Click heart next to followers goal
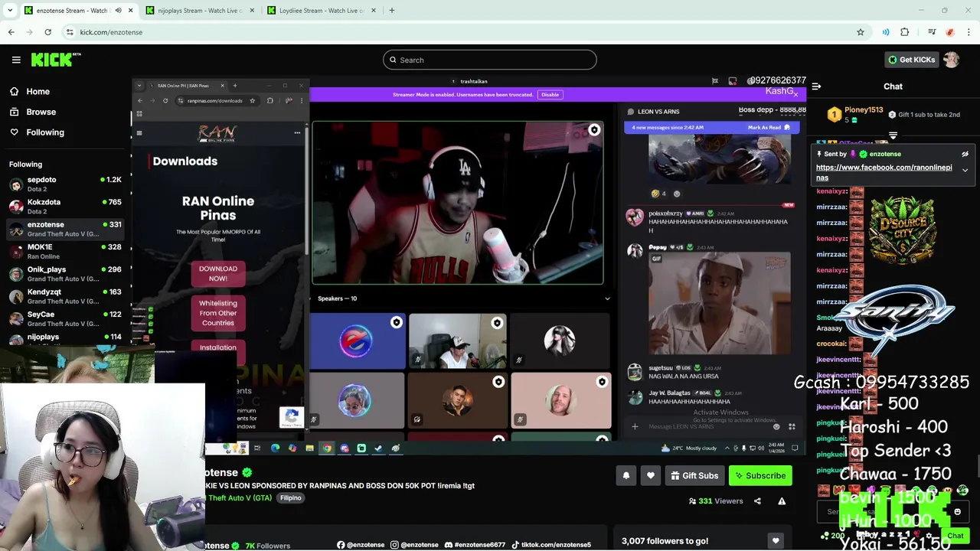Screen dimensions: 980x551 coord(776,541)
